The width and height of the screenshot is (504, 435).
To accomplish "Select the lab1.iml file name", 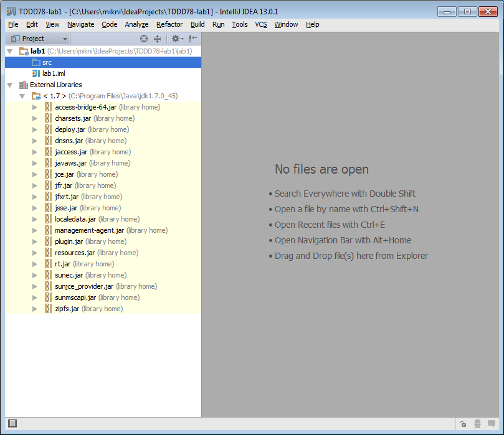I will point(54,73).
